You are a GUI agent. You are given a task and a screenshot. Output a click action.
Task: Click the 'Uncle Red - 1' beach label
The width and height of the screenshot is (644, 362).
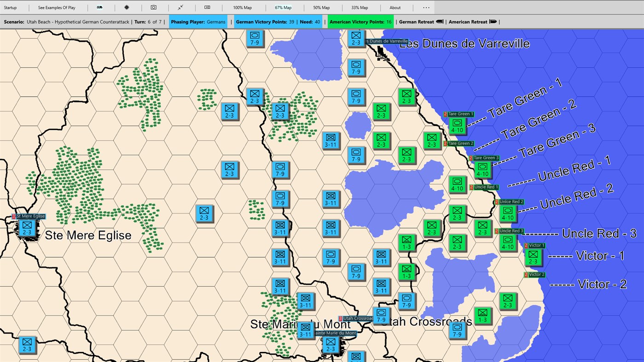point(574,169)
